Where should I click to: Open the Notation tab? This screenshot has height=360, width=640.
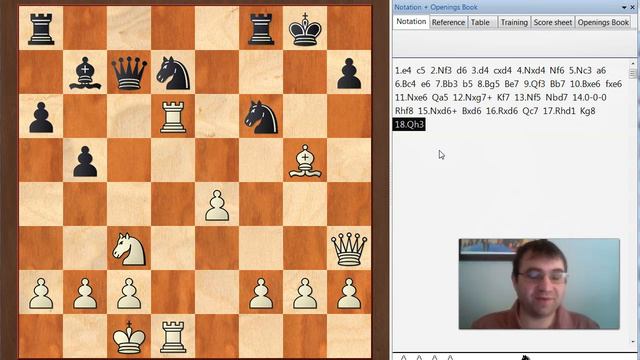(x=411, y=22)
